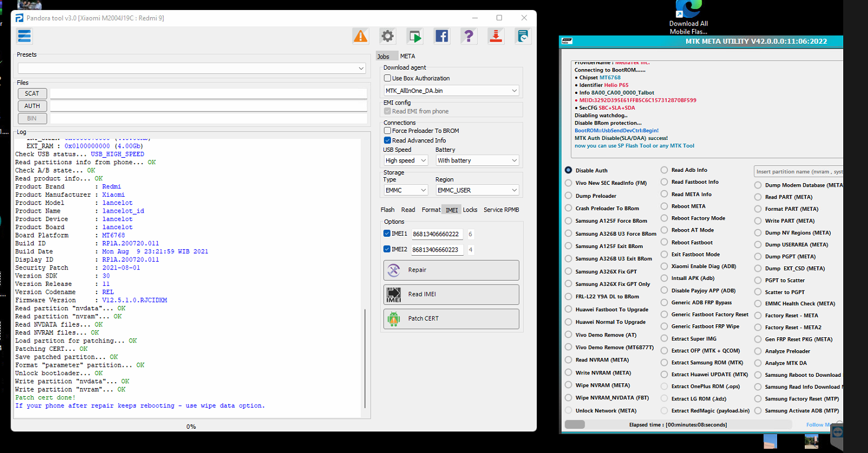Open the Format tab
Screen dimensions: 868x453
pos(431,210)
